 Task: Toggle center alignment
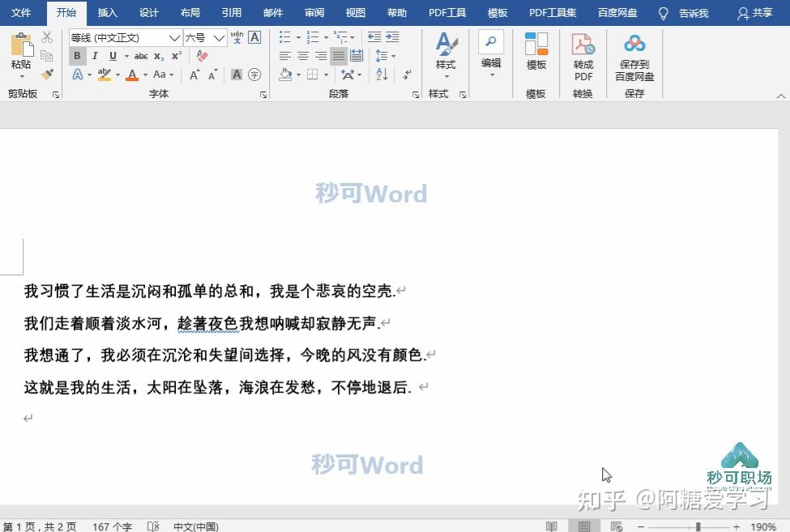303,56
